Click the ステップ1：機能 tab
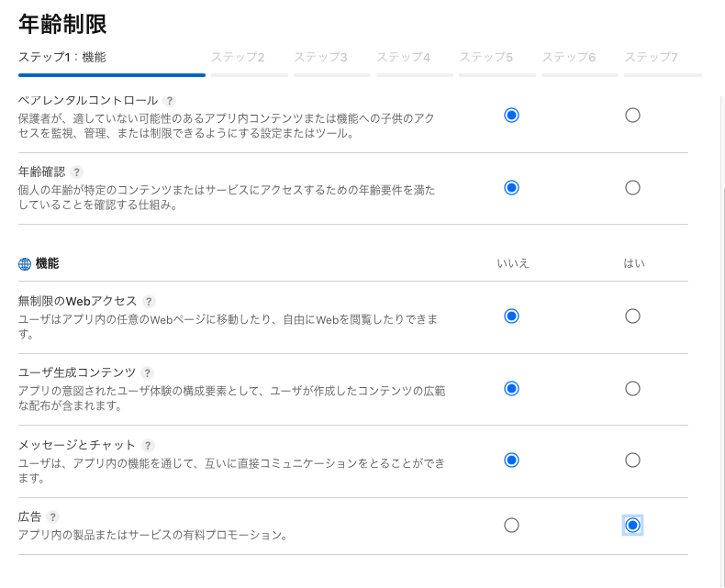Viewport: 725px width, 588px height. [x=62, y=57]
